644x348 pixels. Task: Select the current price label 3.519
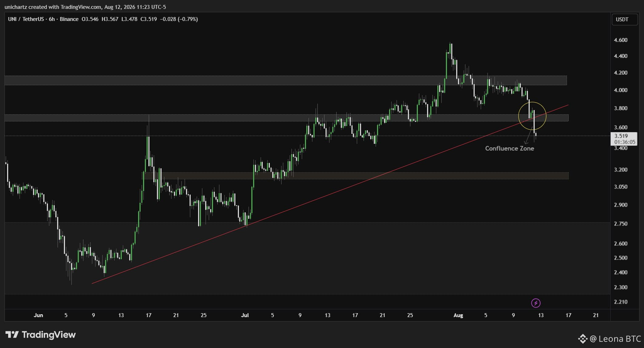624,138
